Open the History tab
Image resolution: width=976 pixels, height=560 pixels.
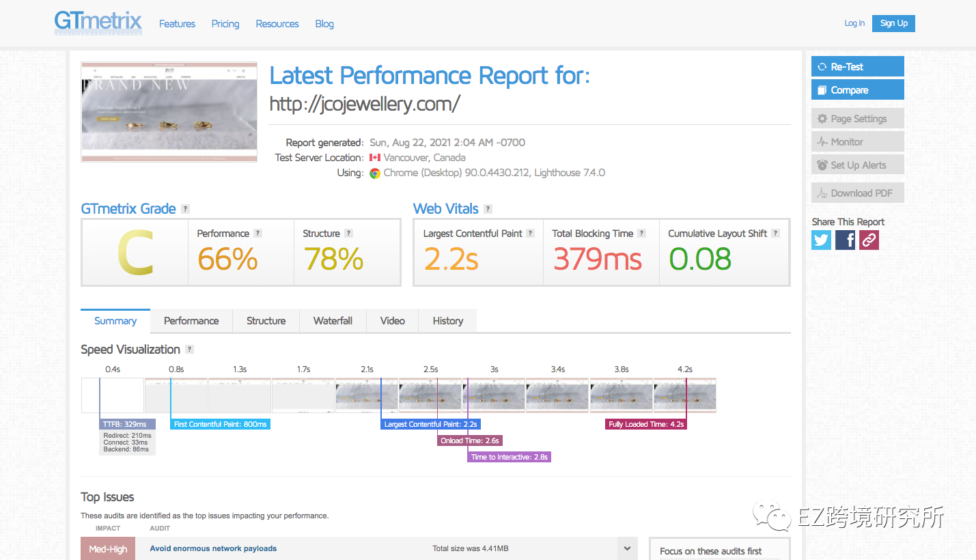click(x=448, y=320)
